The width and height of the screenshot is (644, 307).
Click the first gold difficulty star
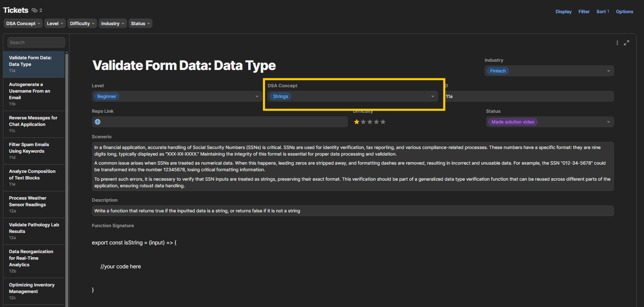pyautogui.click(x=357, y=122)
